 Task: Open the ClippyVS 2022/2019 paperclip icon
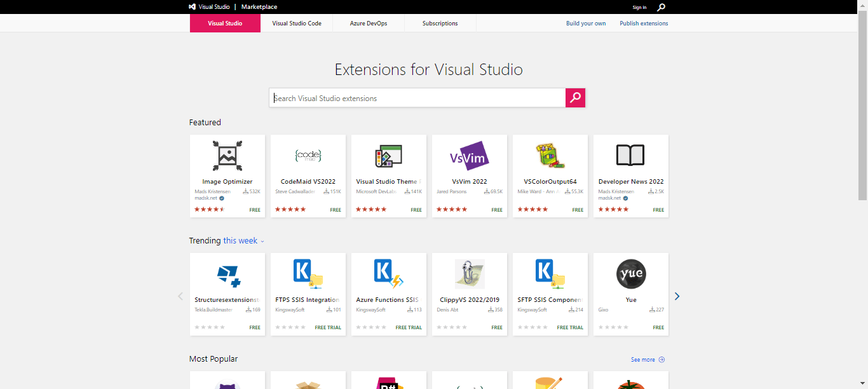[x=470, y=274]
